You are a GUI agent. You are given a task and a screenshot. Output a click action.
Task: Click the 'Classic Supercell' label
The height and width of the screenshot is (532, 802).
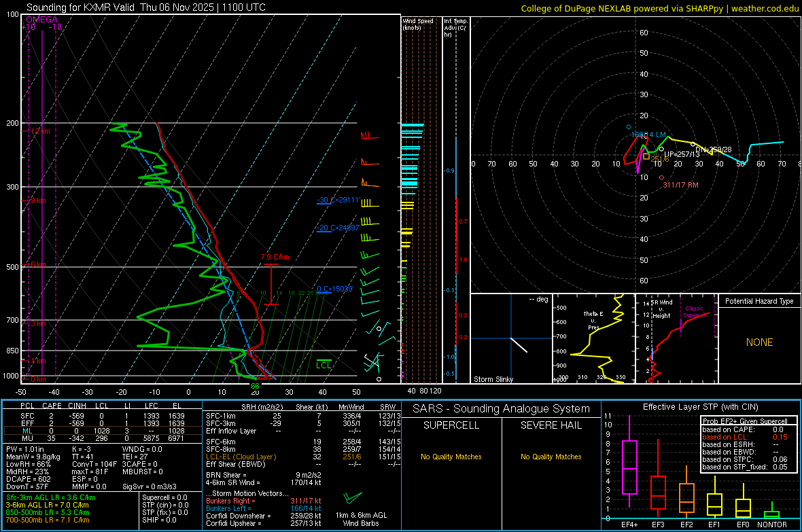(x=695, y=312)
